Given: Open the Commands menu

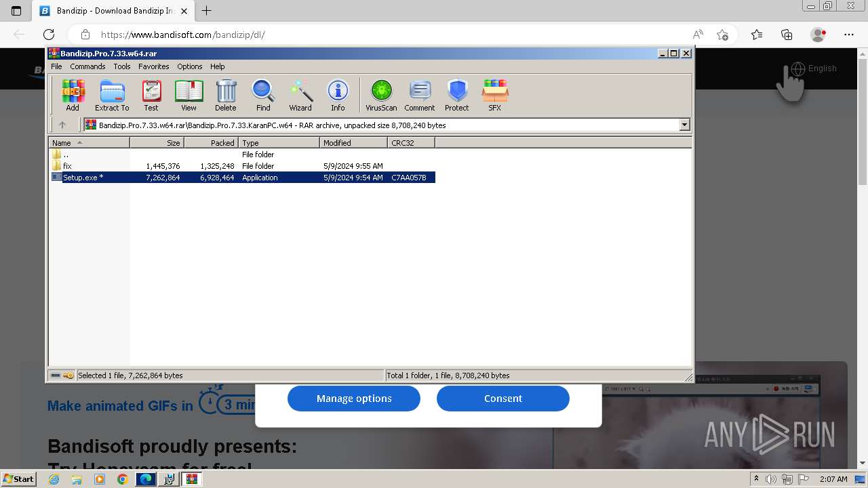Looking at the screenshot, I should (x=87, y=66).
